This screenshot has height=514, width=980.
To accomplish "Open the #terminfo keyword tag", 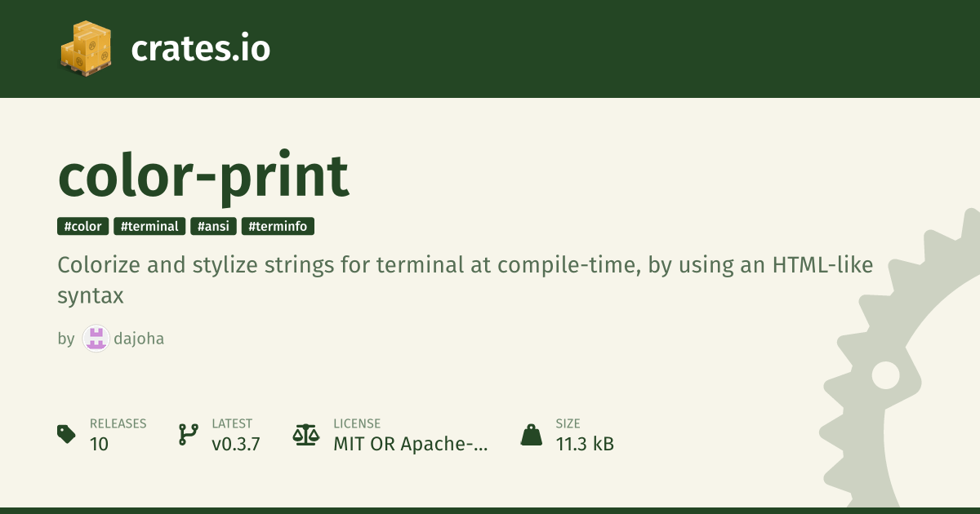I will [x=278, y=226].
